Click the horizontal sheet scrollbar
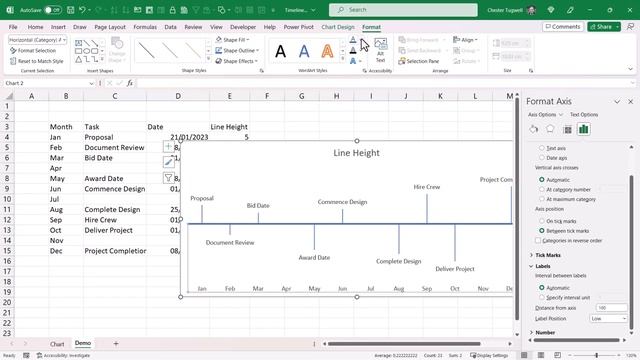Viewport: 640px width, 360px height. pyautogui.click(x=404, y=344)
